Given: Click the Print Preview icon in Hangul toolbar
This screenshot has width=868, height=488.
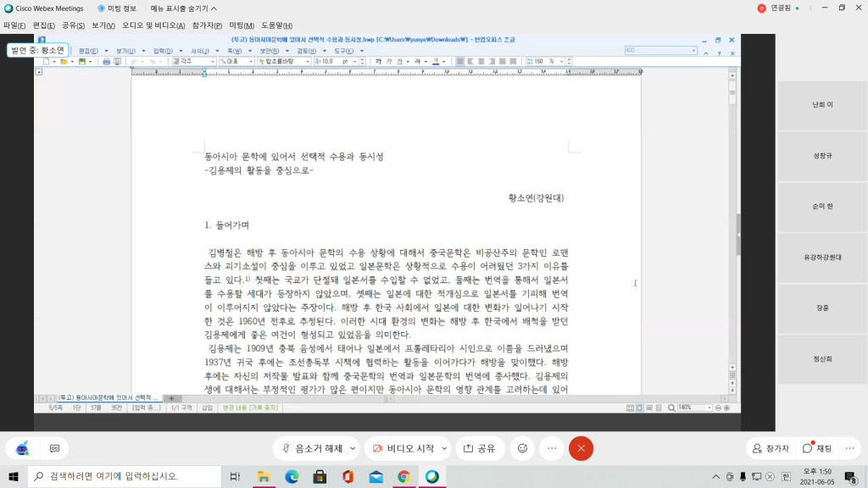Looking at the screenshot, I should pos(117,61).
